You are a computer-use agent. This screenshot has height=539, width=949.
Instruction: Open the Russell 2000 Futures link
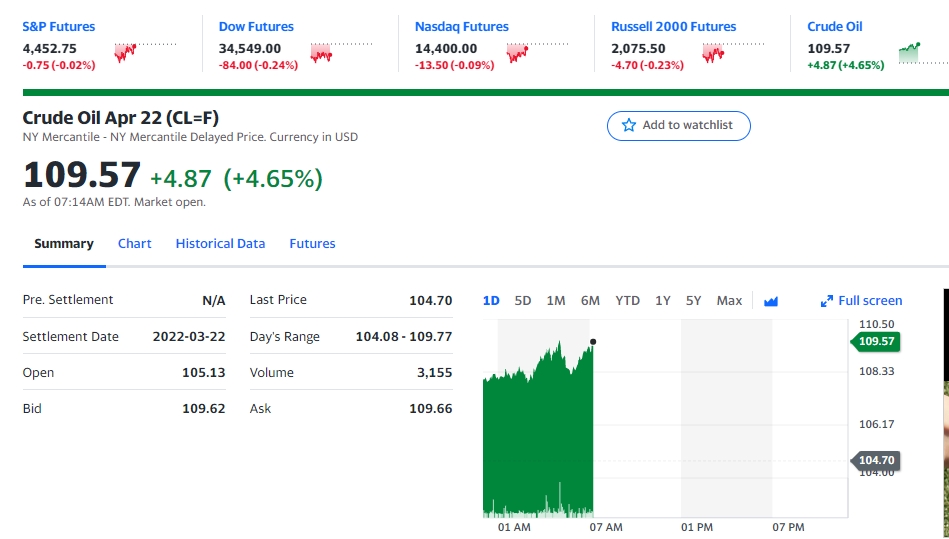674,27
